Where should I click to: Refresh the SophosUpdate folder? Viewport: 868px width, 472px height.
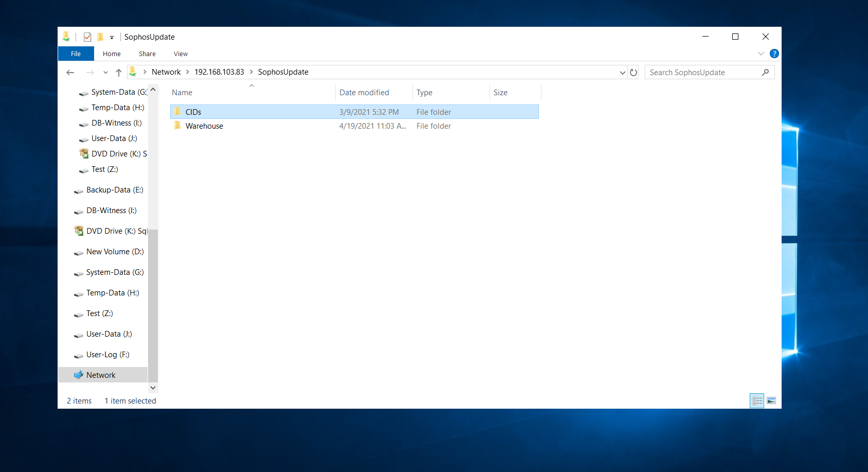pos(634,73)
